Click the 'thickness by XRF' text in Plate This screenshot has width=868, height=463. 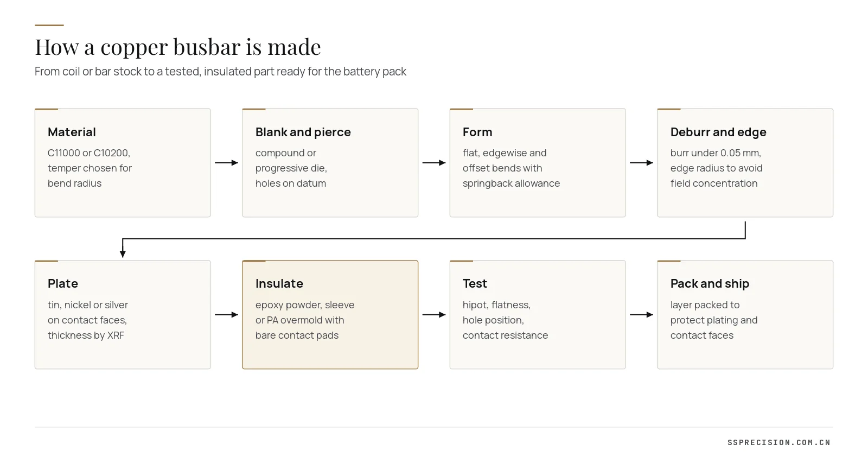86,335
